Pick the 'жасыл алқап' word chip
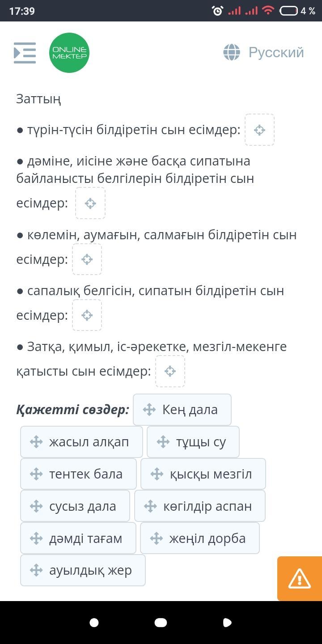Image resolution: width=322 pixels, height=644 pixels. [81, 442]
